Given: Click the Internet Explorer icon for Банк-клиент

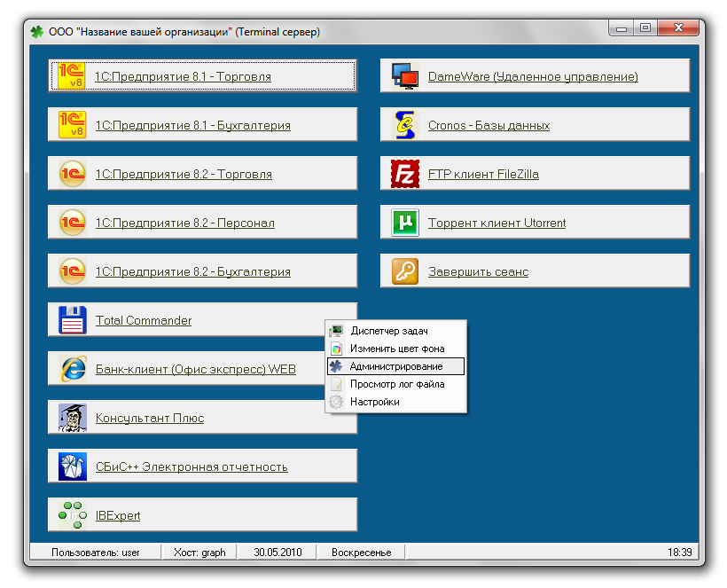Looking at the screenshot, I should [x=73, y=369].
